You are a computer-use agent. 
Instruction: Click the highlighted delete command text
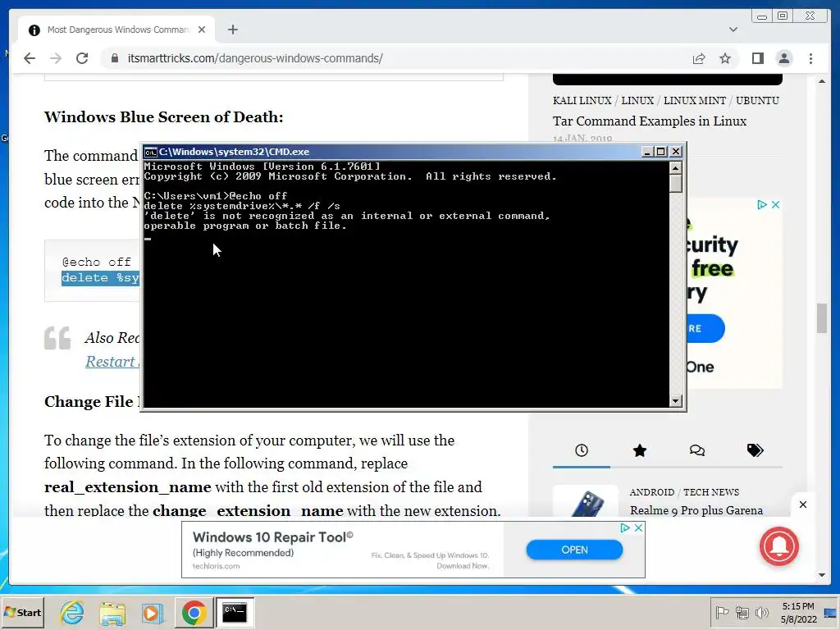[100, 278]
